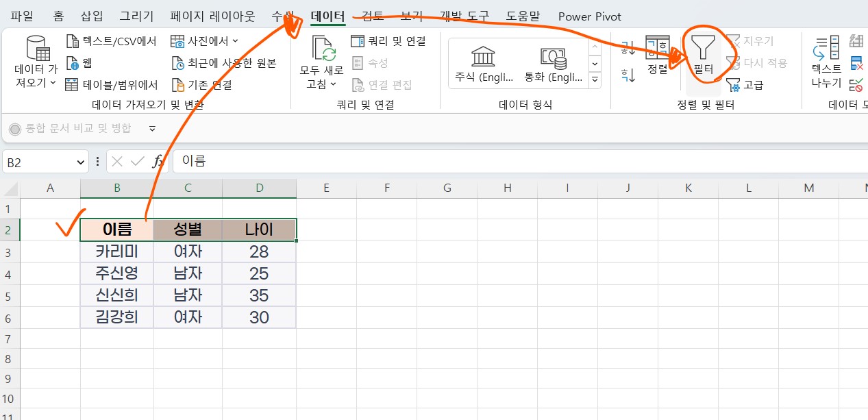Import data from the 웹 (Web)
Image resolution: width=868 pixels, height=420 pixels.
pos(77,62)
